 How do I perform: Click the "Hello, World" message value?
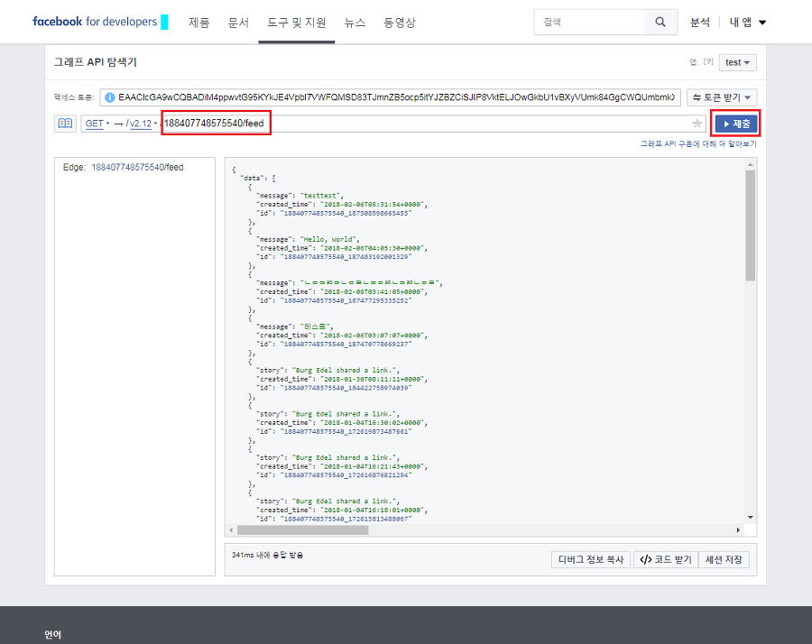(329, 239)
